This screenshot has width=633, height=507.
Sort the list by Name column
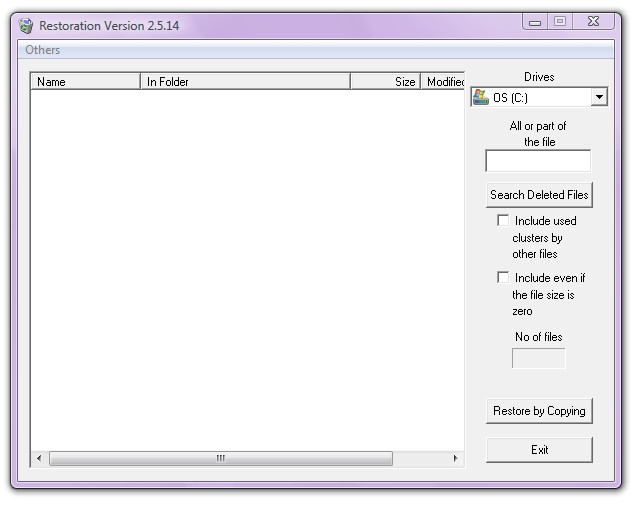point(85,82)
